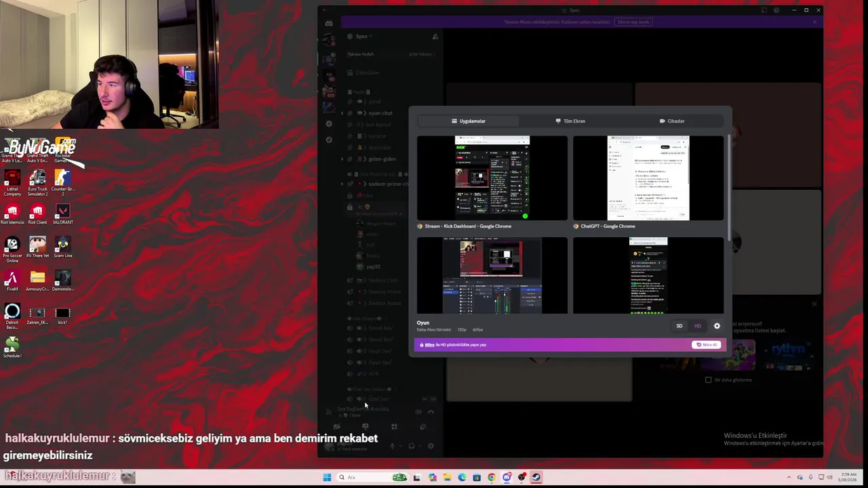The image size is (868, 488).
Task: Open the oyun-chat channel in Discord
Action: point(380,113)
